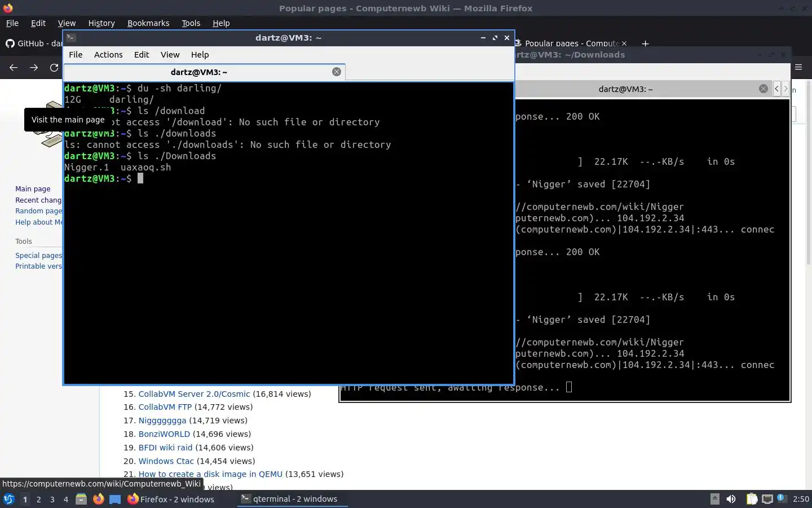
Task: Open the Special pages sidebar link
Action: pyautogui.click(x=38, y=256)
